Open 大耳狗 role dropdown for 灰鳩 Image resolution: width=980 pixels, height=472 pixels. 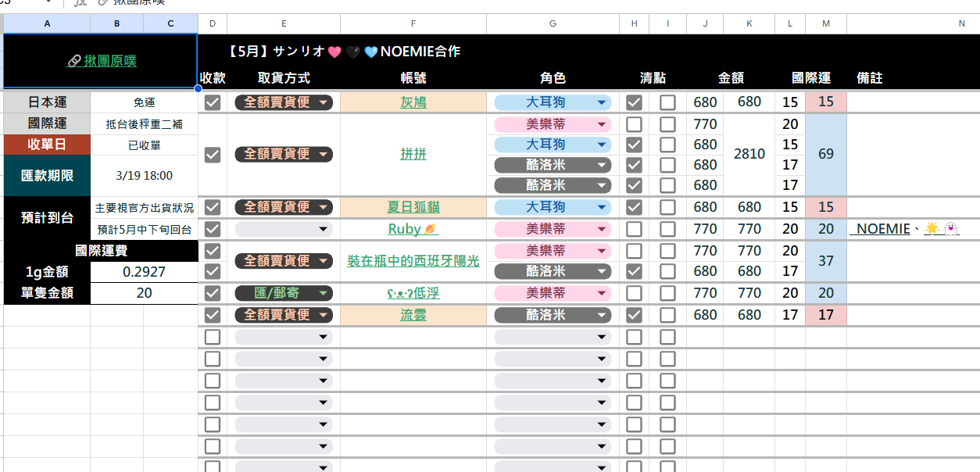point(553,102)
